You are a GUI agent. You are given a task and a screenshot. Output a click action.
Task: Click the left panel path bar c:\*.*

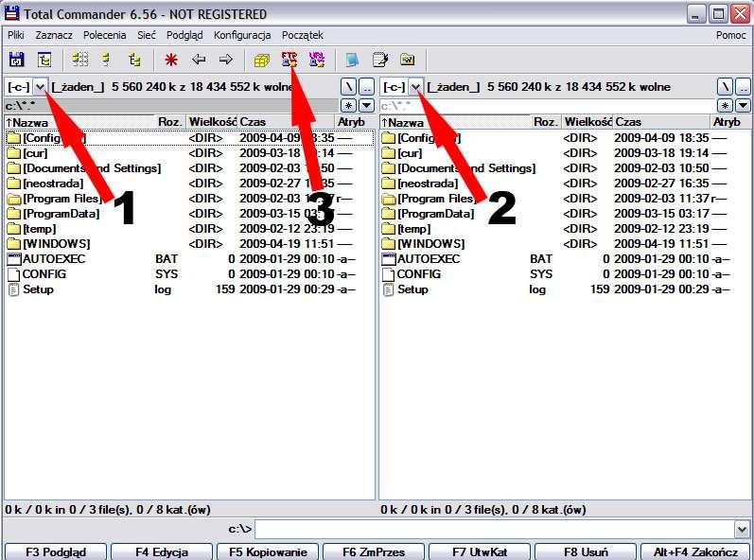point(171,105)
